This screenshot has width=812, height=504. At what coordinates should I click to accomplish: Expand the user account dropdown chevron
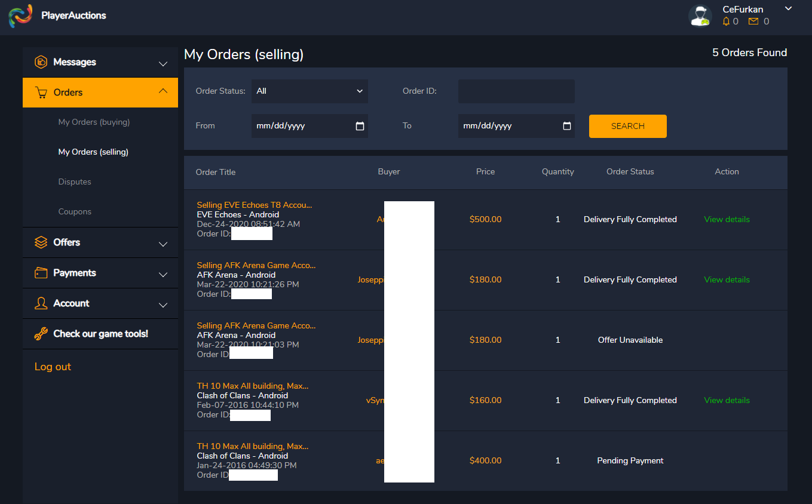788,8
